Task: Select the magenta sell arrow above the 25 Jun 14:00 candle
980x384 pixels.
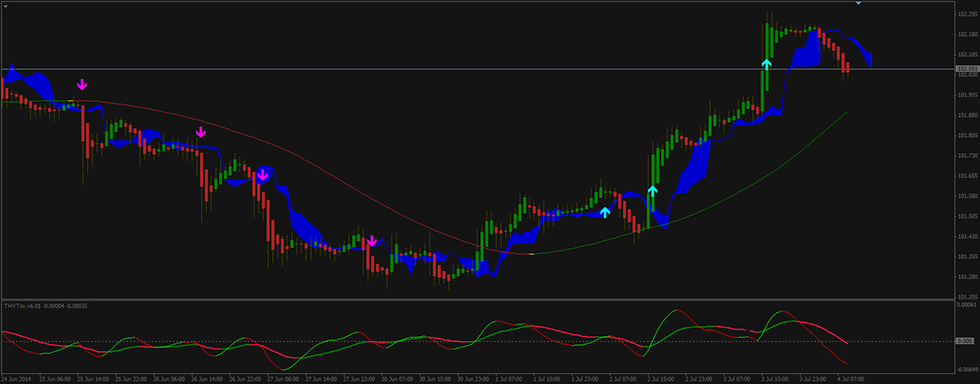Action: tap(82, 84)
